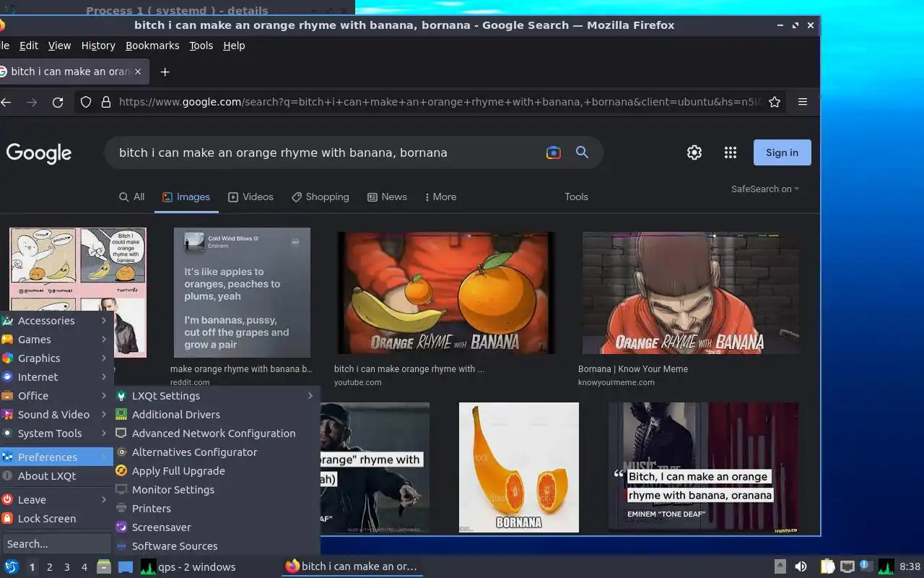Adjust volume via the speaker tray icon

(801, 566)
